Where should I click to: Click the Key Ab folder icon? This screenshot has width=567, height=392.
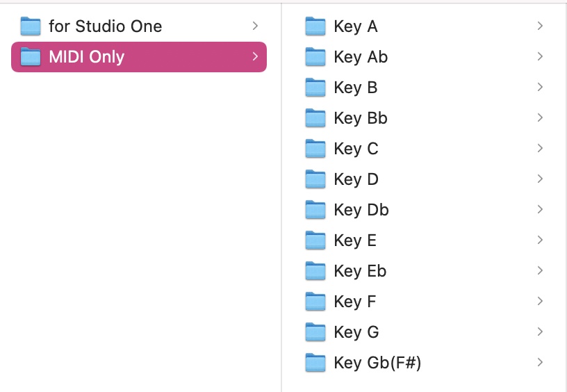315,57
